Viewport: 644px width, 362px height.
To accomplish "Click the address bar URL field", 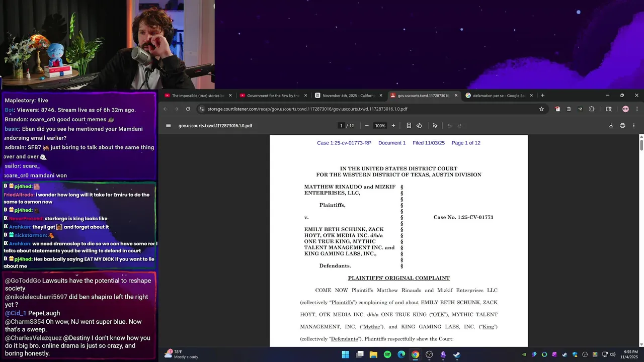I will point(371,109).
